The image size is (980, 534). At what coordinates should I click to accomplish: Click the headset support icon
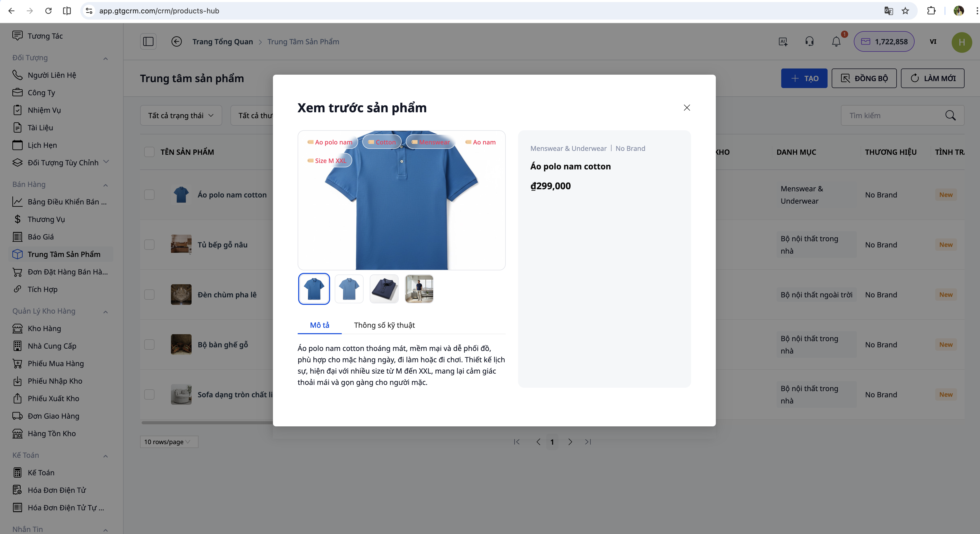point(809,41)
